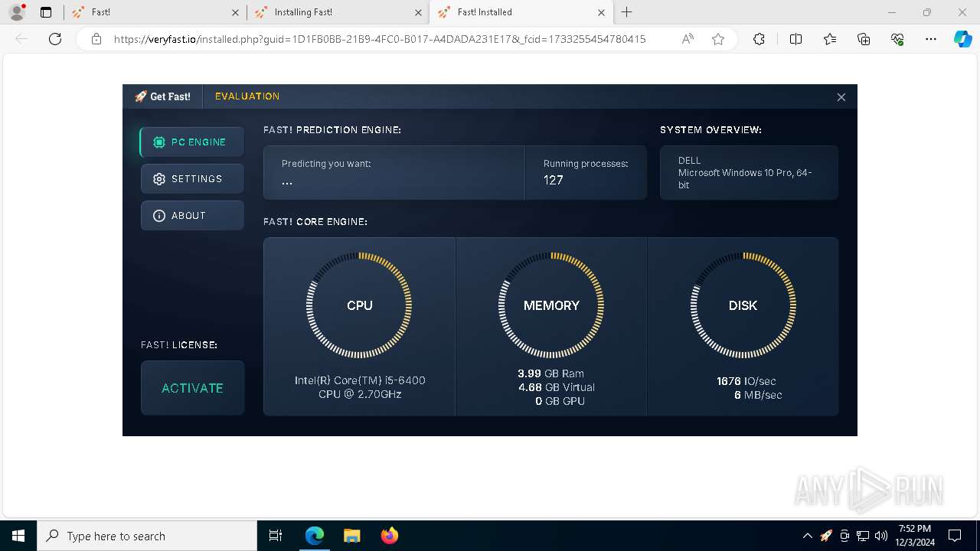Close the 'Fast! Installed' browser tab

point(601,12)
